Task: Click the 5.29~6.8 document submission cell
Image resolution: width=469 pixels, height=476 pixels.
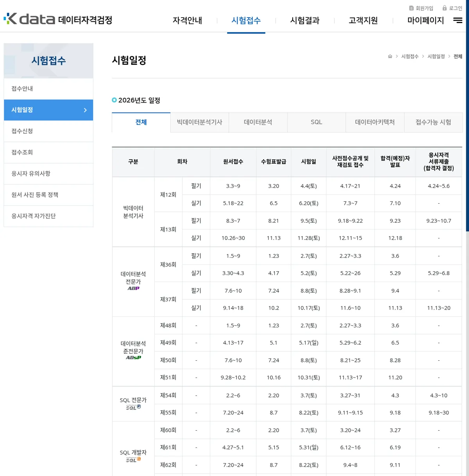Action: 439,273
